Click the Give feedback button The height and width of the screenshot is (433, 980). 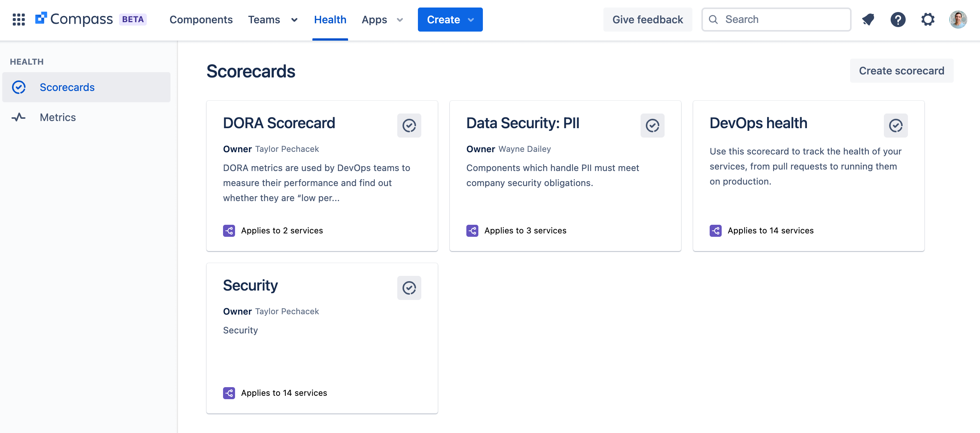click(647, 20)
